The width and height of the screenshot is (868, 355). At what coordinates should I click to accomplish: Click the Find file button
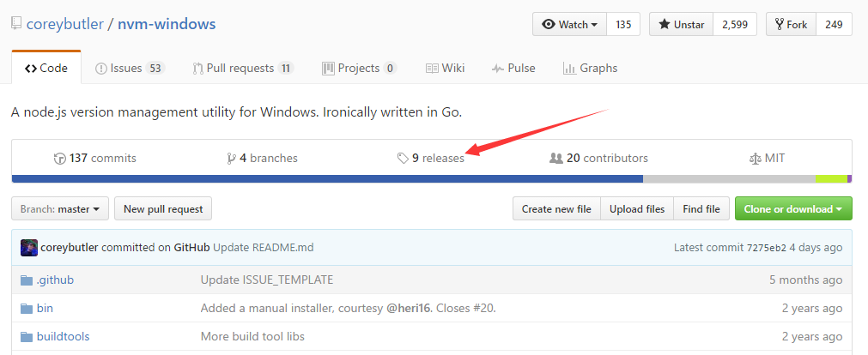click(701, 209)
